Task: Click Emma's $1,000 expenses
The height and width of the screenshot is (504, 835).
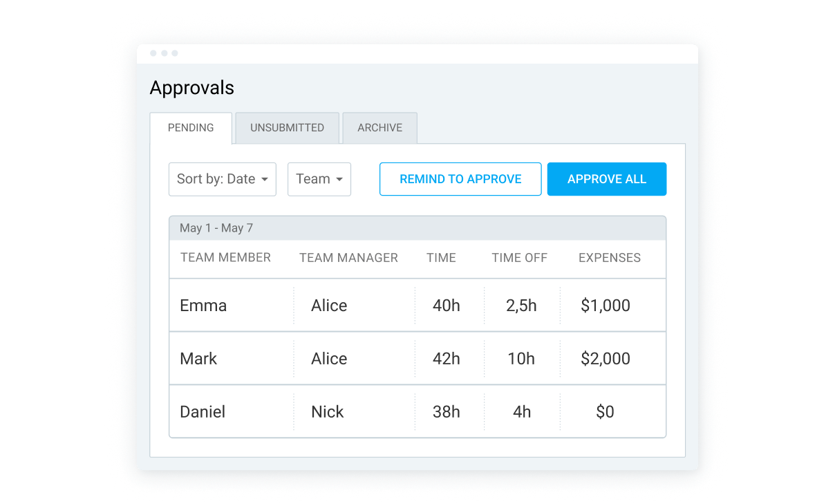Action: (x=606, y=306)
